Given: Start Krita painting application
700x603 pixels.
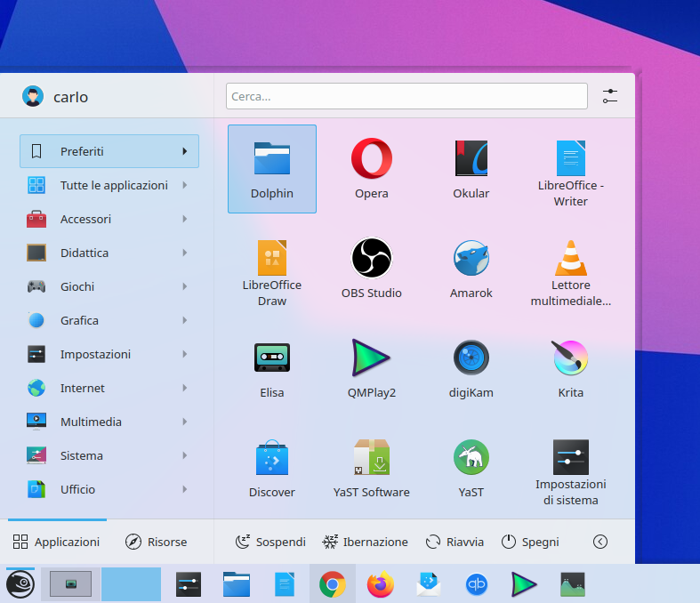Looking at the screenshot, I should click(x=570, y=369).
